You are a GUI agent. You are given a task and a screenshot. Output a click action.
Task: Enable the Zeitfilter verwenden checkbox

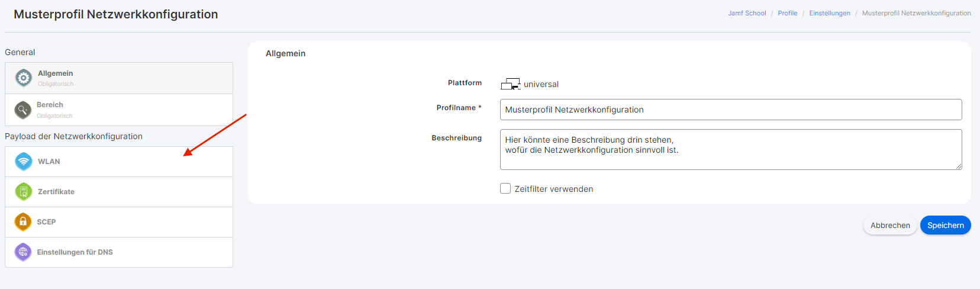505,188
